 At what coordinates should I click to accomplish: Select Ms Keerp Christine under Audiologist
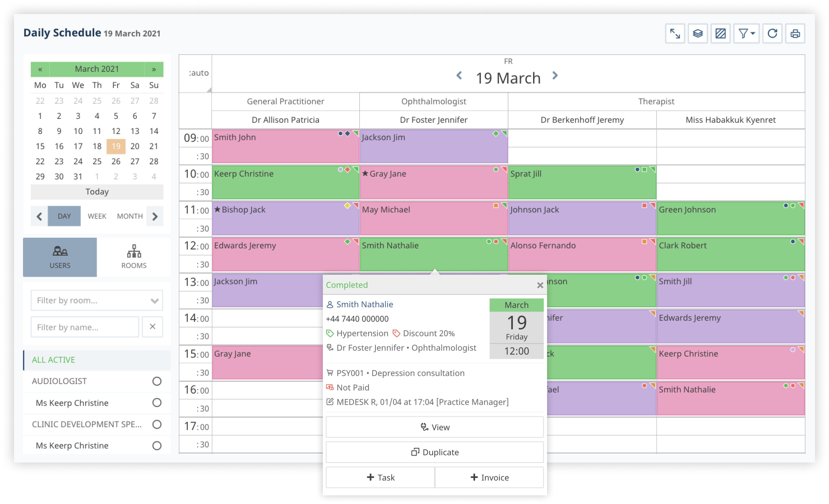pyautogui.click(x=157, y=403)
